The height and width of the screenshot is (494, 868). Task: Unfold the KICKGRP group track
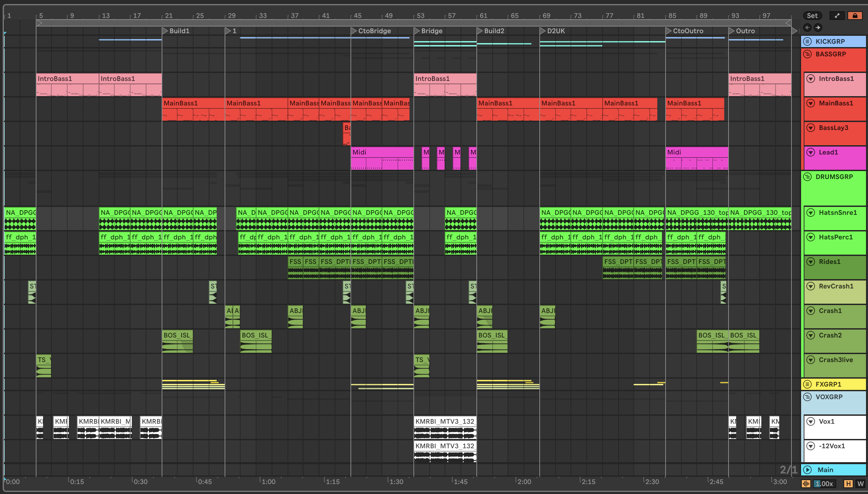coord(808,41)
